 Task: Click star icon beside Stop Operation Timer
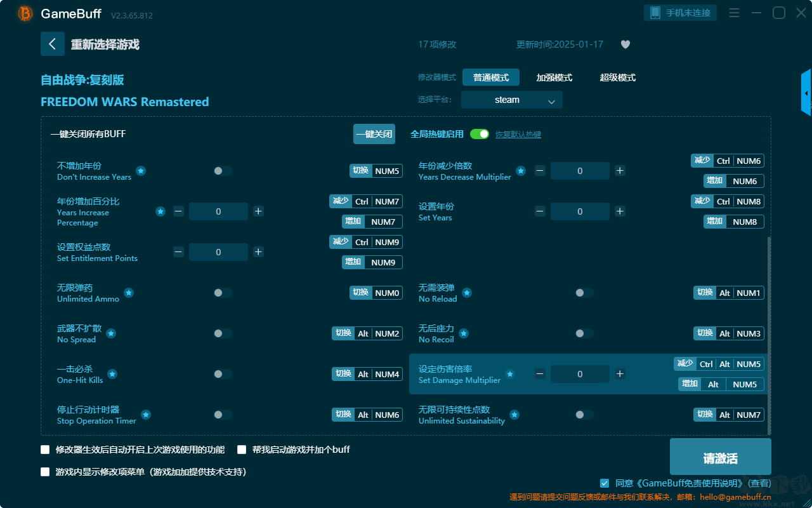(146, 415)
